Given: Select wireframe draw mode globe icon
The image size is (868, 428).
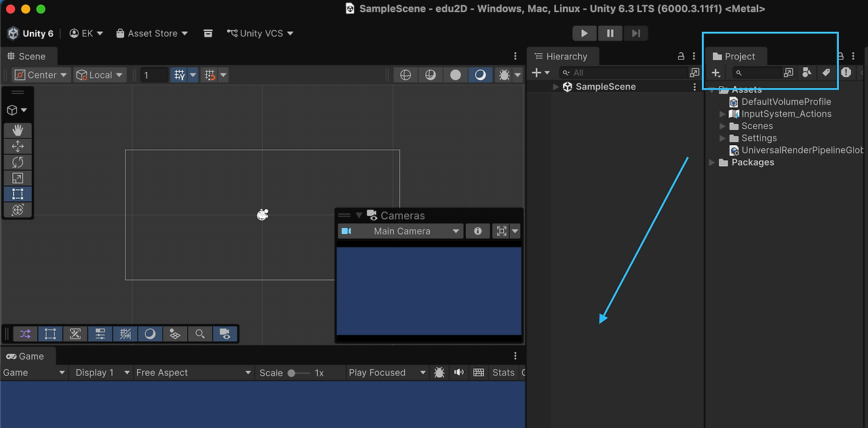Looking at the screenshot, I should pyautogui.click(x=406, y=75).
